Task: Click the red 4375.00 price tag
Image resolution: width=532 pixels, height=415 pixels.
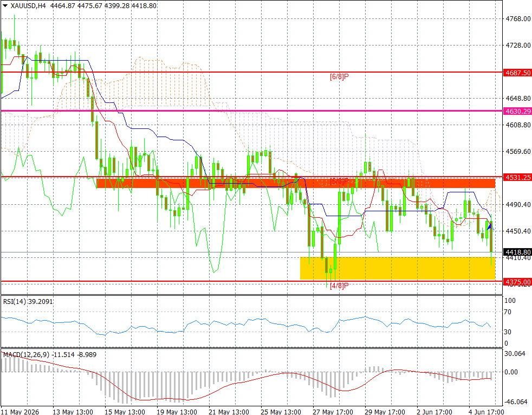Action: point(517,282)
